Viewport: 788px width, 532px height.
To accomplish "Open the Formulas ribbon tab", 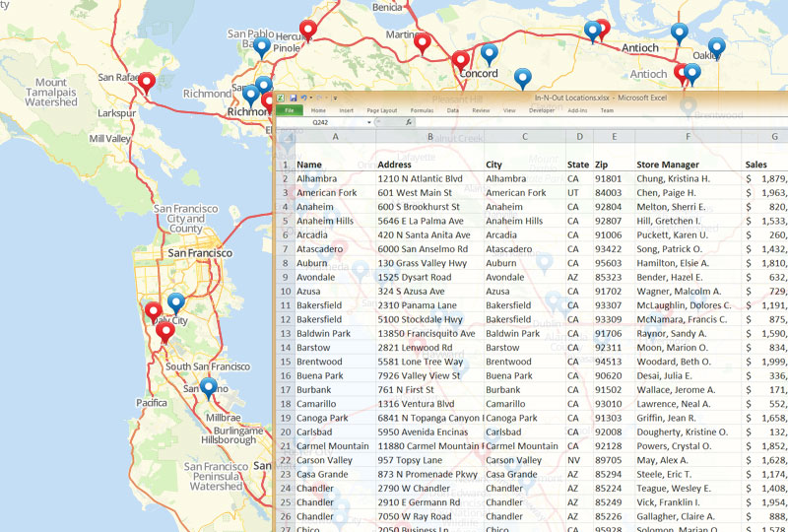I will pyautogui.click(x=422, y=110).
